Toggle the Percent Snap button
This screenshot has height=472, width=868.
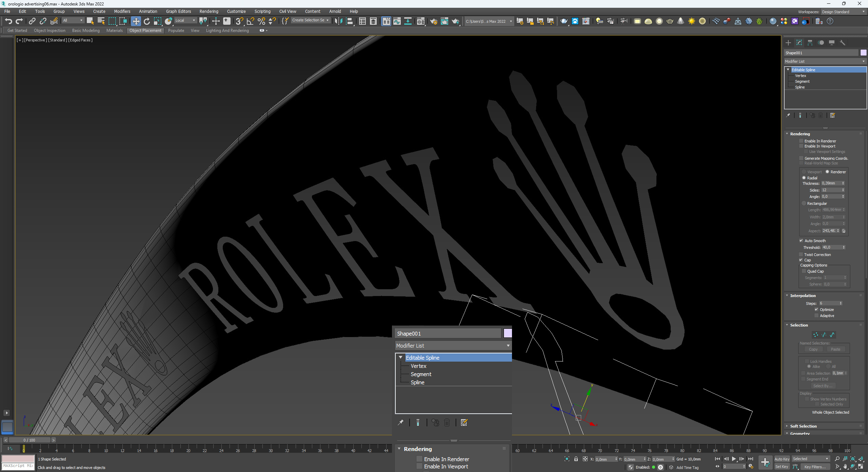[261, 21]
